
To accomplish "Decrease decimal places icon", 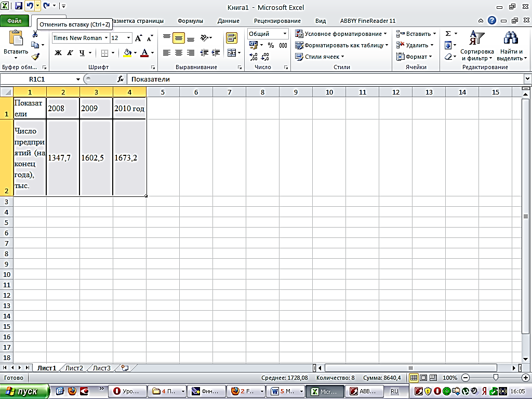I will coord(265,57).
